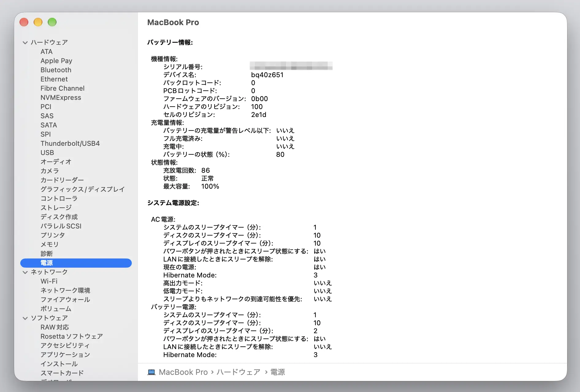This screenshot has width=580, height=392.
Task: Click the blurred serial number value
Action: tap(291, 66)
